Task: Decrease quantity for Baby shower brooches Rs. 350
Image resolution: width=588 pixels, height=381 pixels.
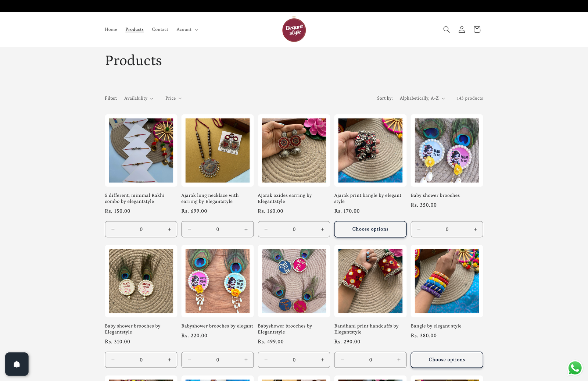Action: [419, 229]
